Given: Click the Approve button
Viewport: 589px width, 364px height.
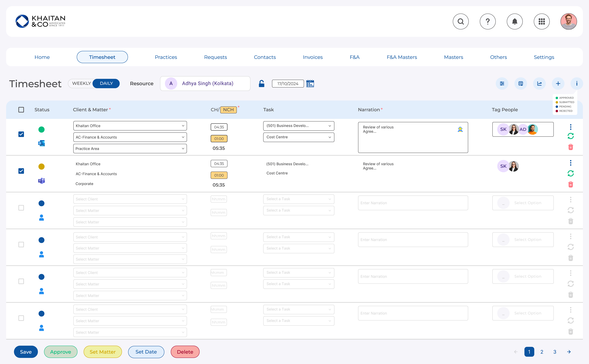Looking at the screenshot, I should click(61, 352).
